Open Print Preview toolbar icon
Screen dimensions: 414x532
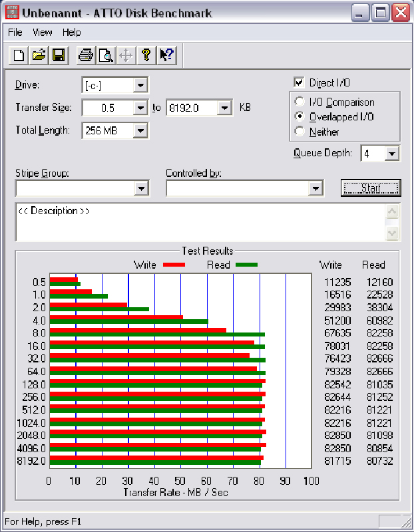pyautogui.click(x=106, y=55)
